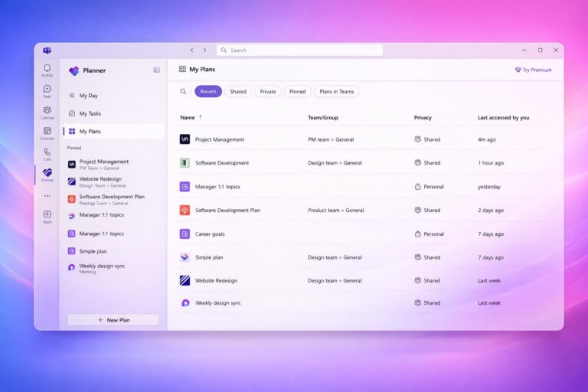The height and width of the screenshot is (392, 588).
Task: Open Software Development row name text
Action: tap(221, 163)
